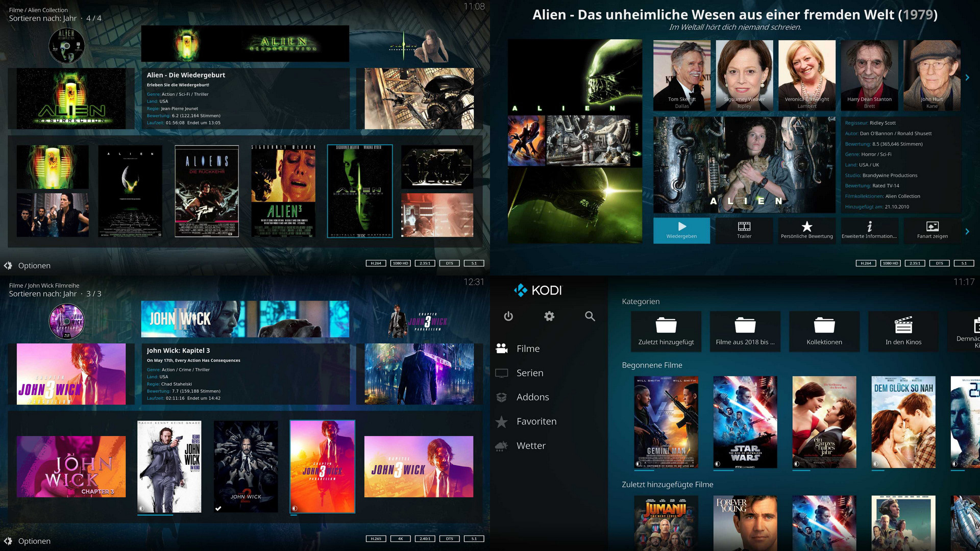Open Kodi settings gear icon
The width and height of the screenshot is (980, 551).
[549, 316]
